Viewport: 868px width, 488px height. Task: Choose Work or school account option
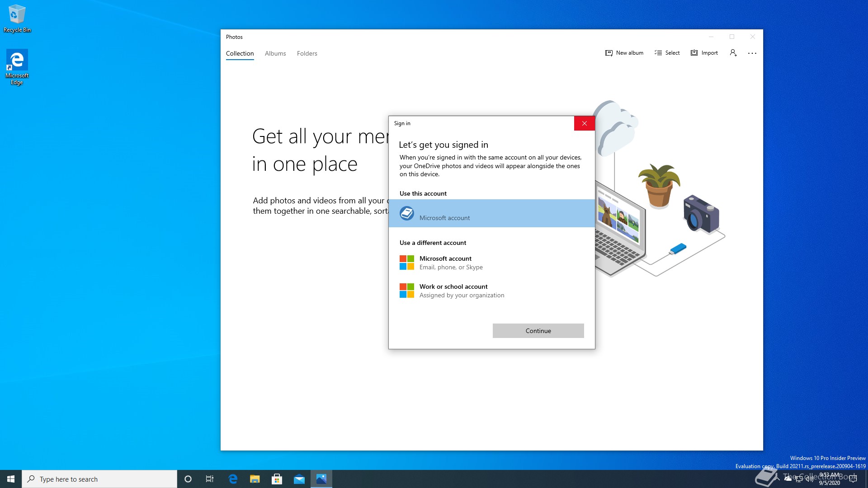click(x=492, y=291)
